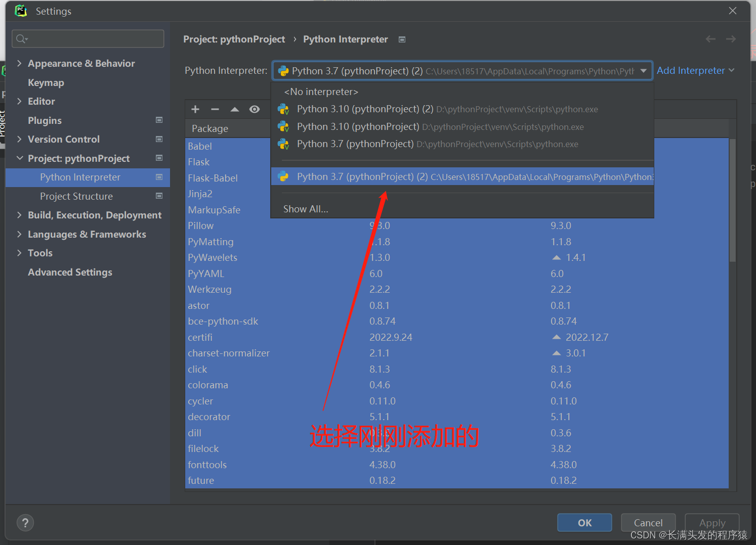Click Python icon of 3.10 (pythonProject) (2) entry
The image size is (756, 545).
(x=283, y=109)
